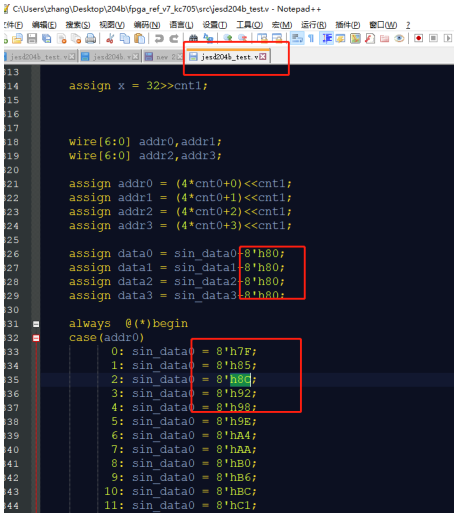Click the Save file toolbar icon
This screenshot has height=513, width=456.
(x=32, y=39)
